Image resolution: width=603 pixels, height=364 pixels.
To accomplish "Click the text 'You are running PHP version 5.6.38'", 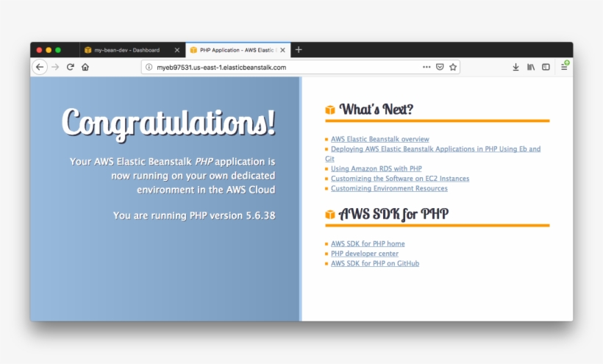I will coord(194,215).
